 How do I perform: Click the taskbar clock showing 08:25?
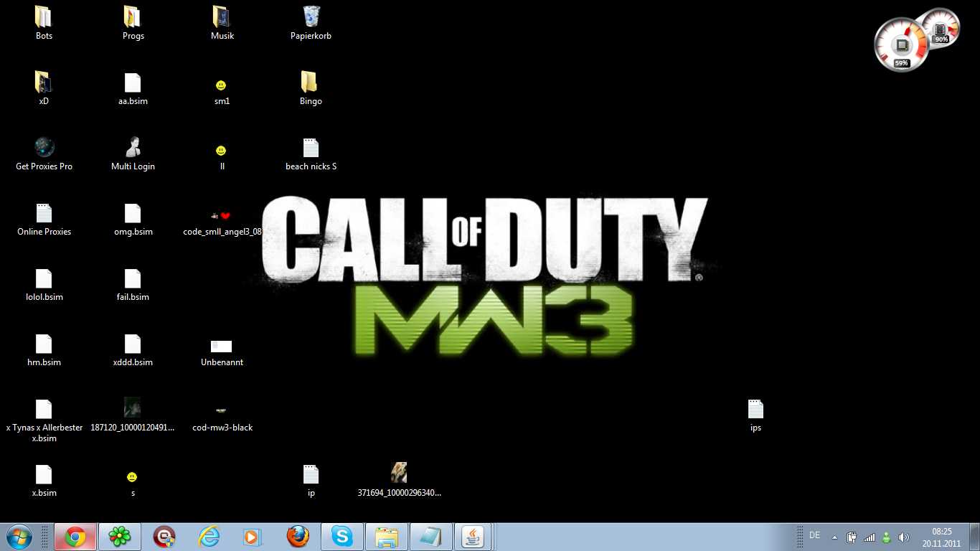pos(941,537)
